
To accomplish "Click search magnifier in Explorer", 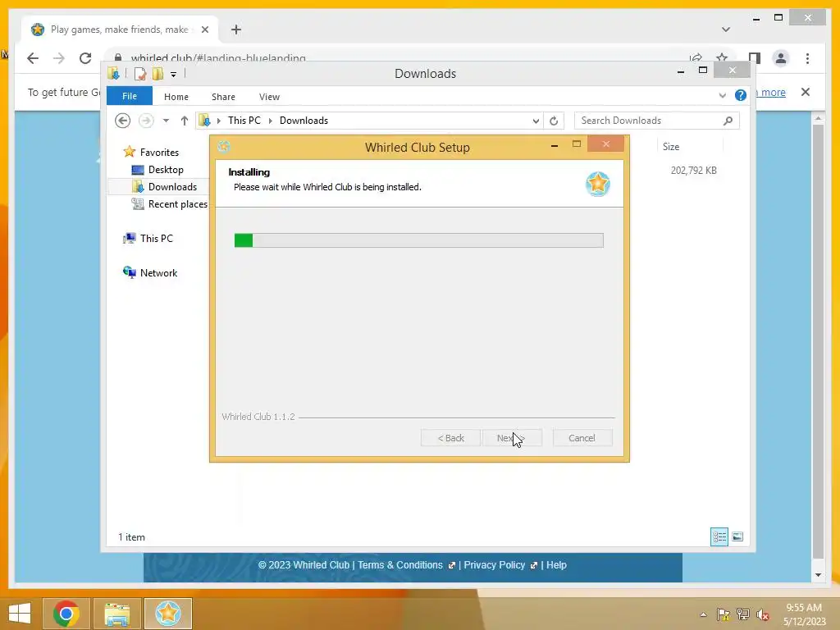I will pos(728,121).
